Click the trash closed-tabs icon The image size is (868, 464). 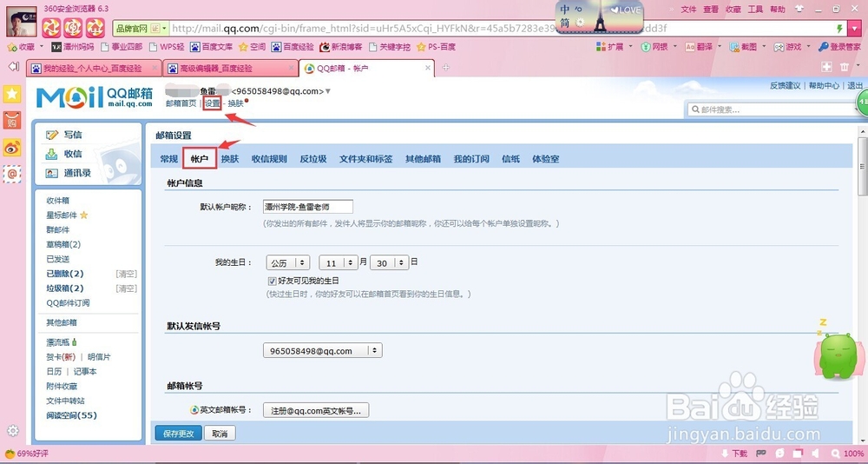coord(845,67)
